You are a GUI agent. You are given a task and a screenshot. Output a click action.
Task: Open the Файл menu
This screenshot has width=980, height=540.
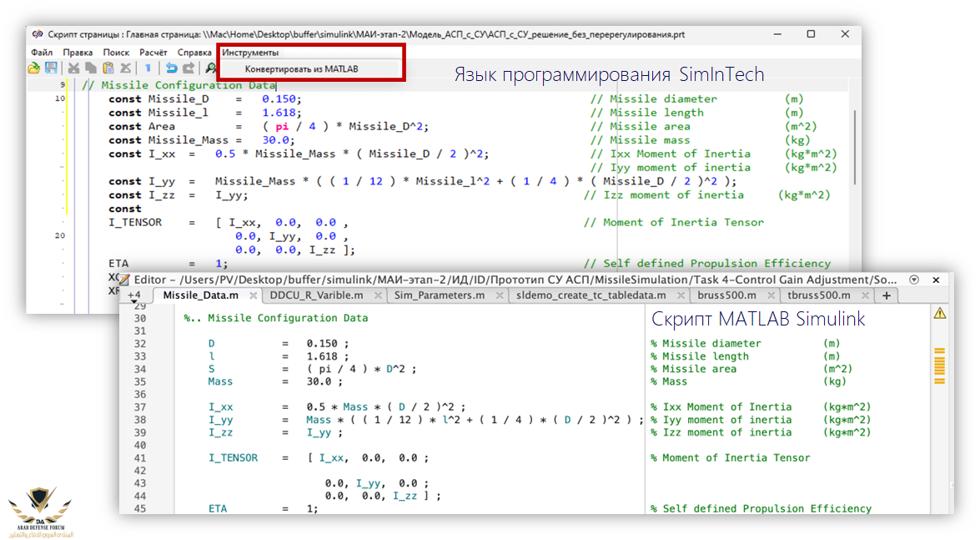pos(42,53)
